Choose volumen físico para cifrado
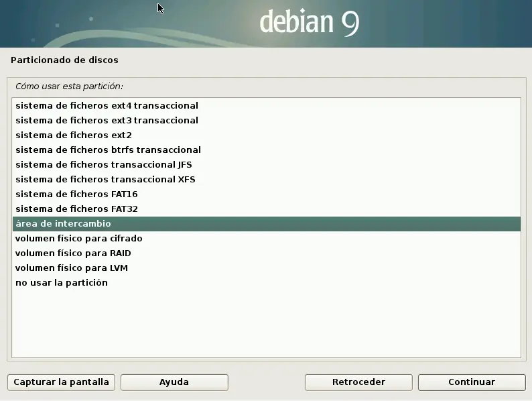 tap(267, 239)
